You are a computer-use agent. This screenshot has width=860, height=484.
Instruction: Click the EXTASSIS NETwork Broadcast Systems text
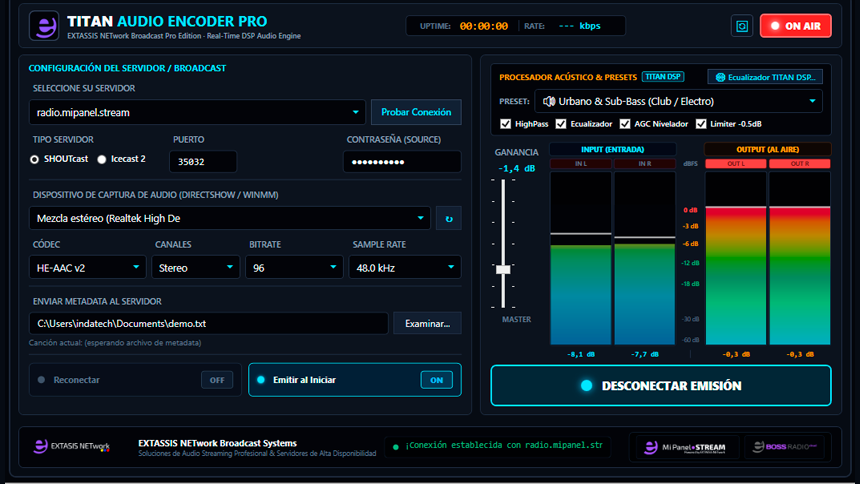click(x=218, y=443)
